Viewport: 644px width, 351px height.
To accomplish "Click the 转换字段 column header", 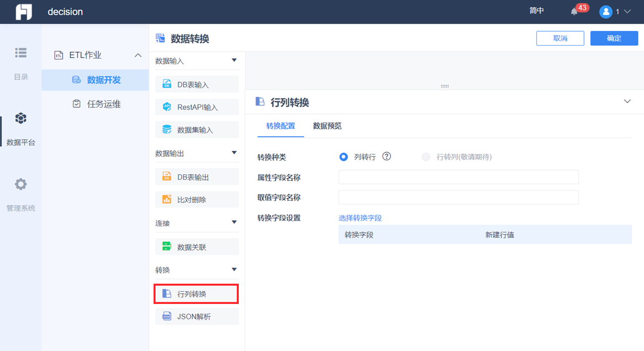I will point(359,235).
